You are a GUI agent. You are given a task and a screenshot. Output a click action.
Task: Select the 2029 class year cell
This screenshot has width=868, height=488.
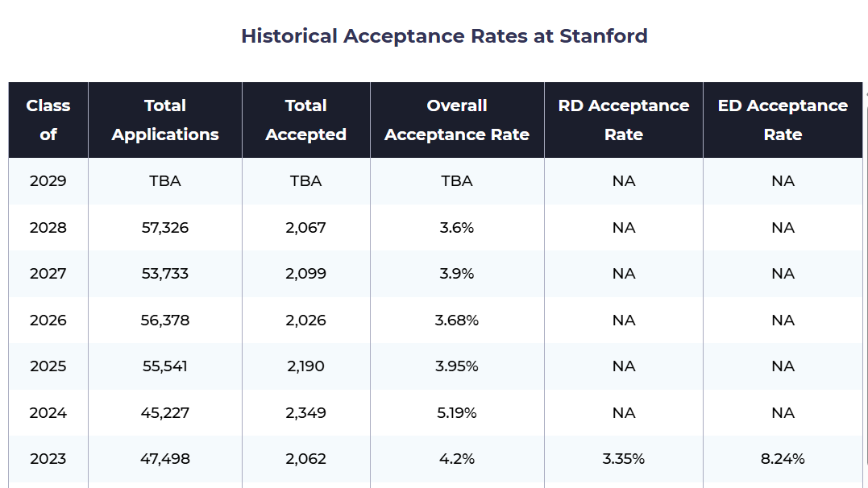point(48,181)
